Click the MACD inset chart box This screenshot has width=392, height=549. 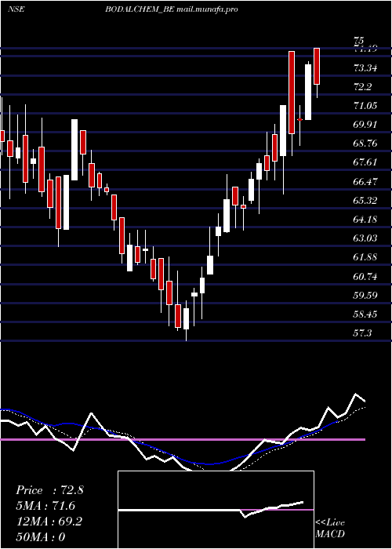pos(216,510)
